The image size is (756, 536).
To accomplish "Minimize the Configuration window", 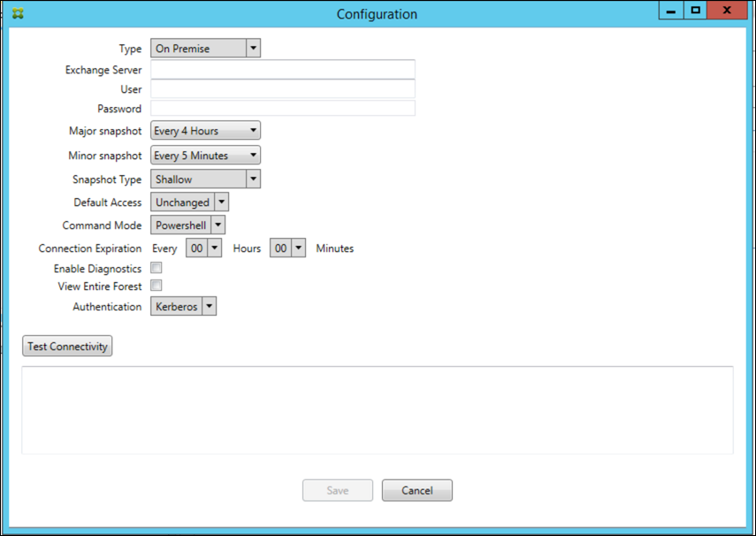I will tap(670, 11).
